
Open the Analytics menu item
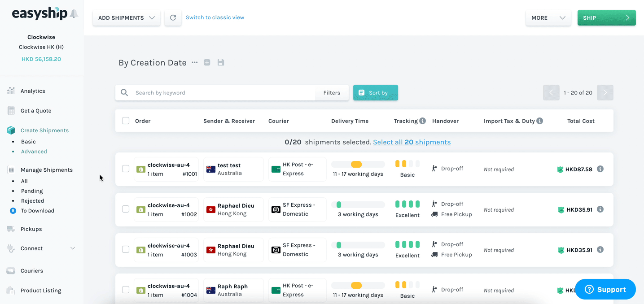[33, 91]
